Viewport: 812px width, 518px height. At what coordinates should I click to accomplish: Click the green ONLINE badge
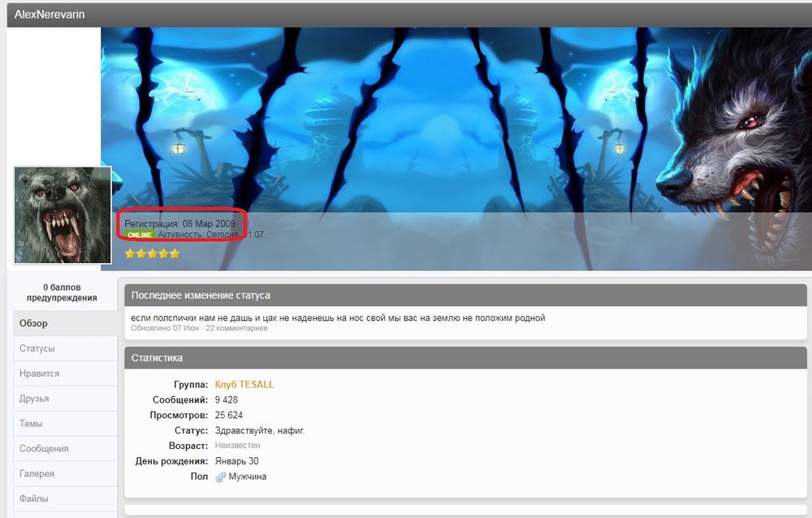tap(140, 235)
